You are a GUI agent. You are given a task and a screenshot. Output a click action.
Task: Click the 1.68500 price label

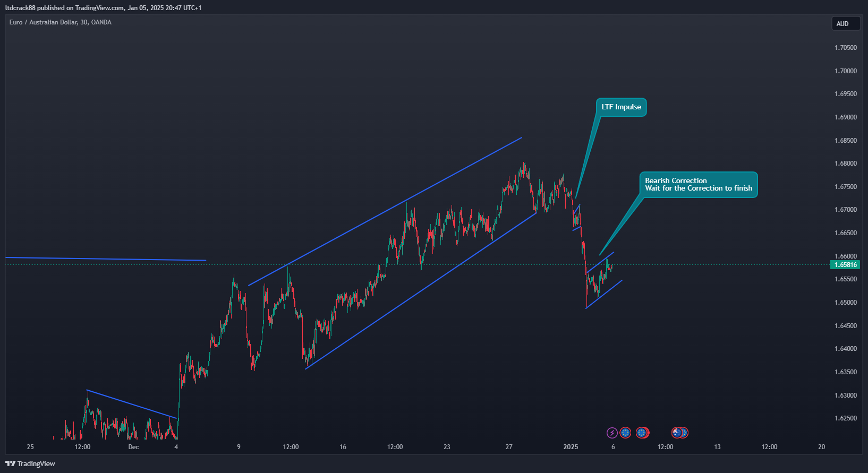pos(846,141)
